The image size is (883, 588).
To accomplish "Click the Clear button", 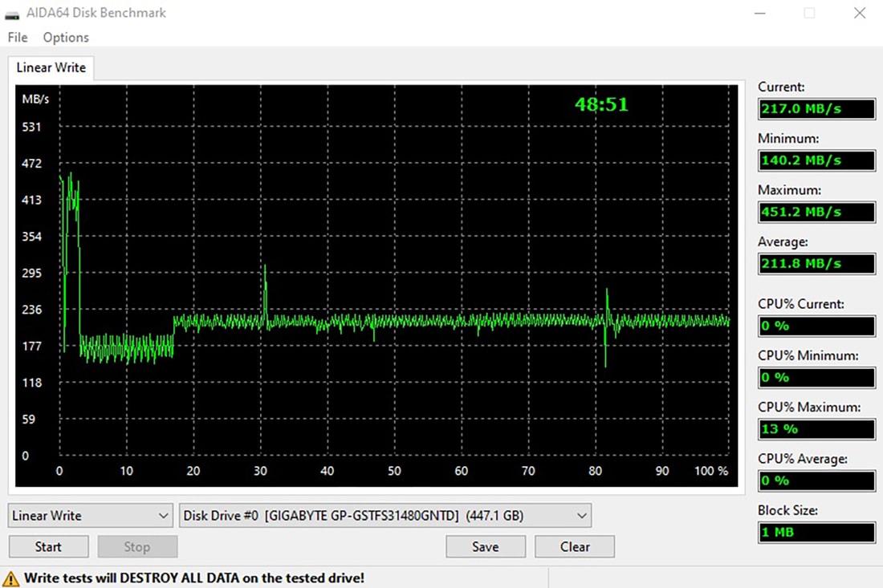I will pyautogui.click(x=575, y=546).
